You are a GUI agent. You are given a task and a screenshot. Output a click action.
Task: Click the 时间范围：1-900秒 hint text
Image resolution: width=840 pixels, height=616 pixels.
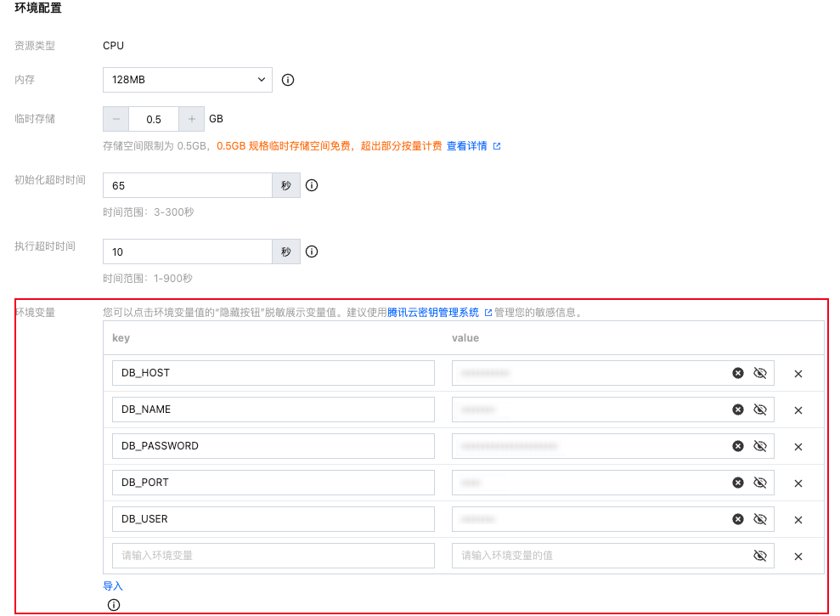[148, 279]
